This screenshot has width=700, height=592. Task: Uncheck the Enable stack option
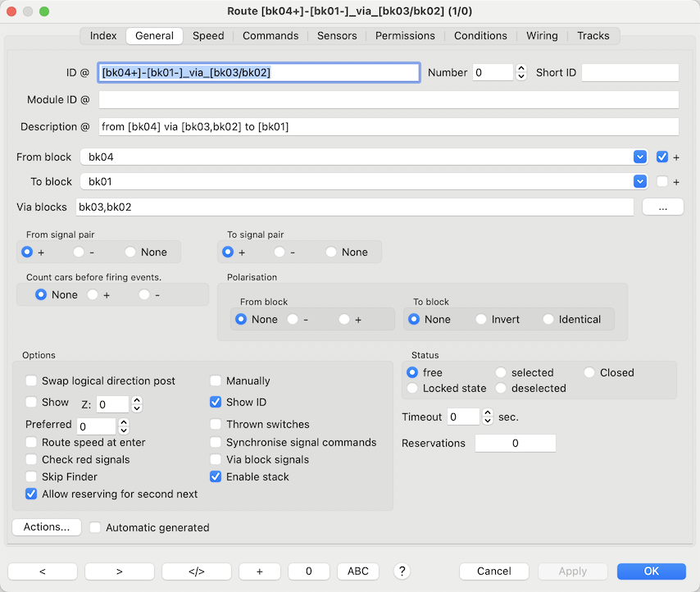pyautogui.click(x=216, y=477)
